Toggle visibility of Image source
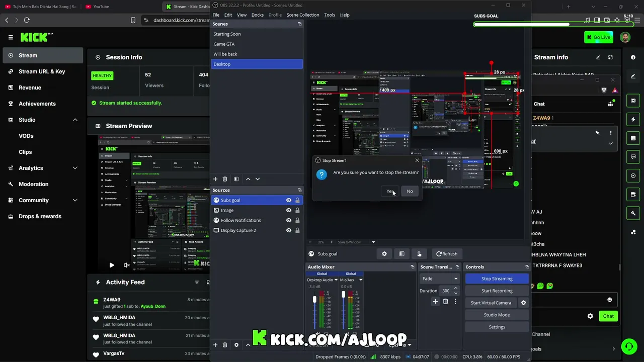Viewport: 644px width, 362px height. pyautogui.click(x=289, y=210)
